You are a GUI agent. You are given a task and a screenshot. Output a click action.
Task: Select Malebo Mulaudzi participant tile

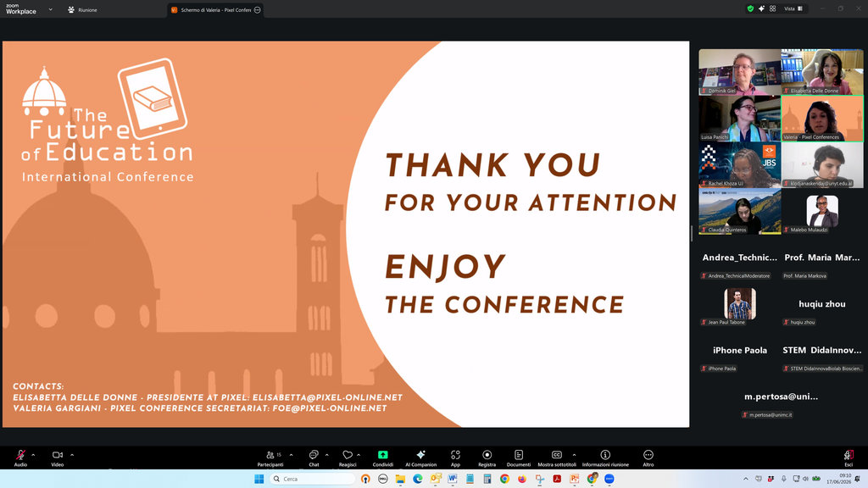(822, 211)
